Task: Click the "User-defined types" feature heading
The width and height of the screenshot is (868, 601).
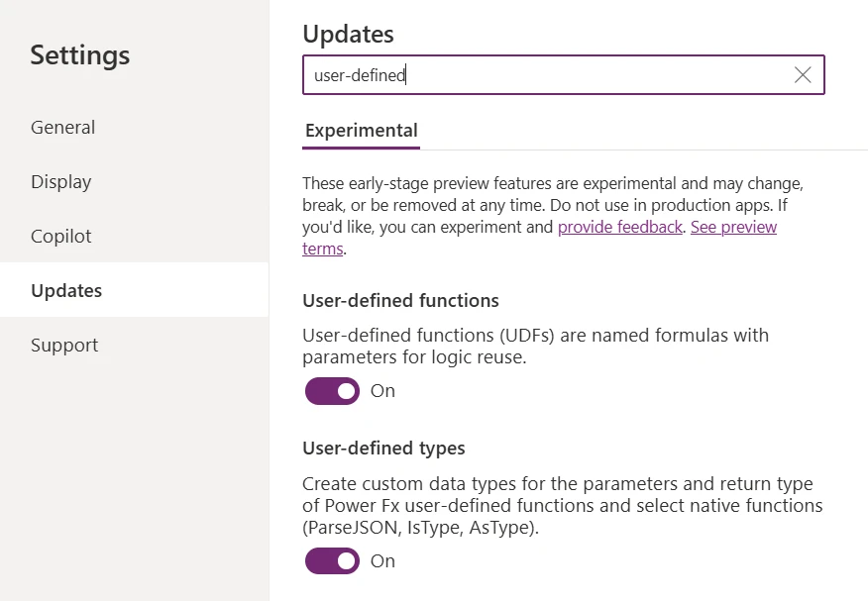Action: point(383,449)
